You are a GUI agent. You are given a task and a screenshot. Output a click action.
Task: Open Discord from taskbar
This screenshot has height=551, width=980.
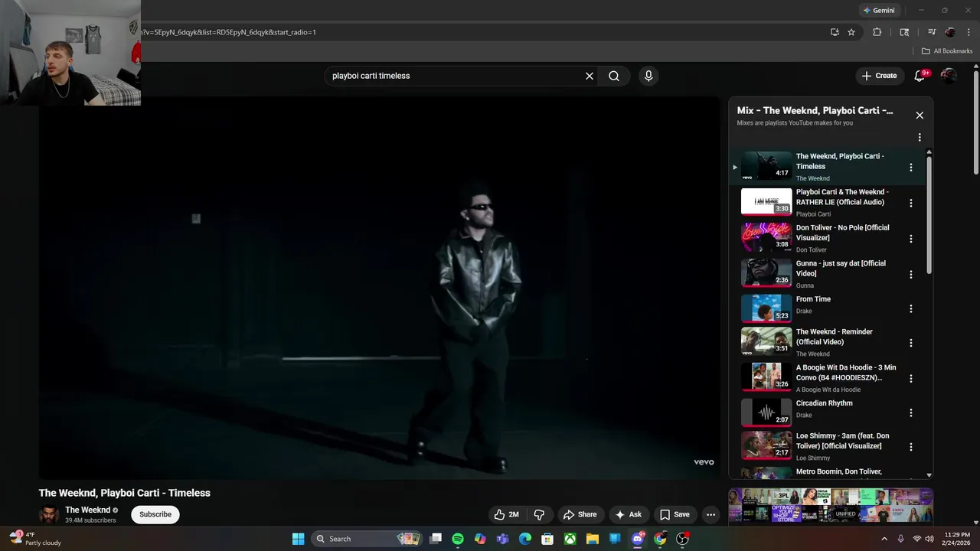pos(637,539)
